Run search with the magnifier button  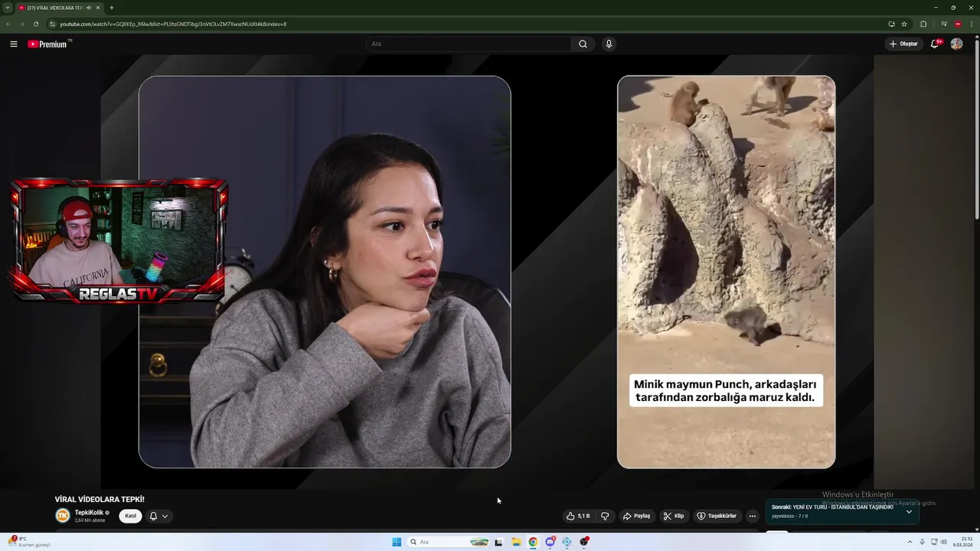click(x=583, y=44)
